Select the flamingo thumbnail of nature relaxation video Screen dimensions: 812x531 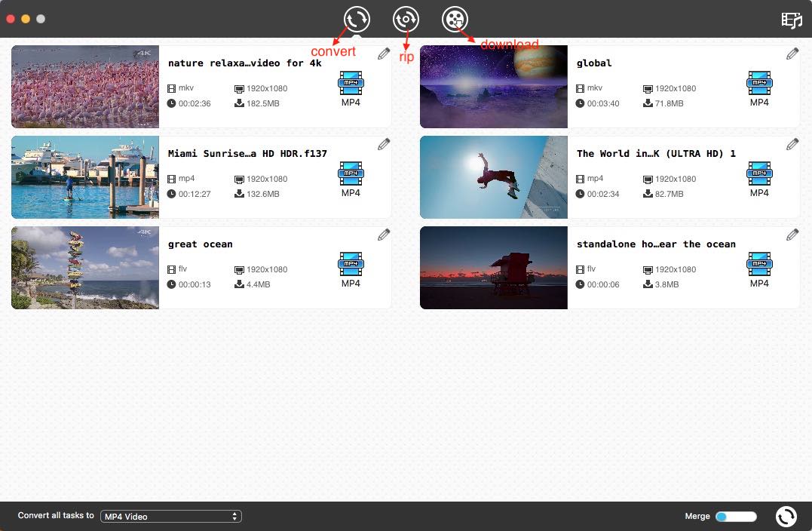(x=85, y=87)
